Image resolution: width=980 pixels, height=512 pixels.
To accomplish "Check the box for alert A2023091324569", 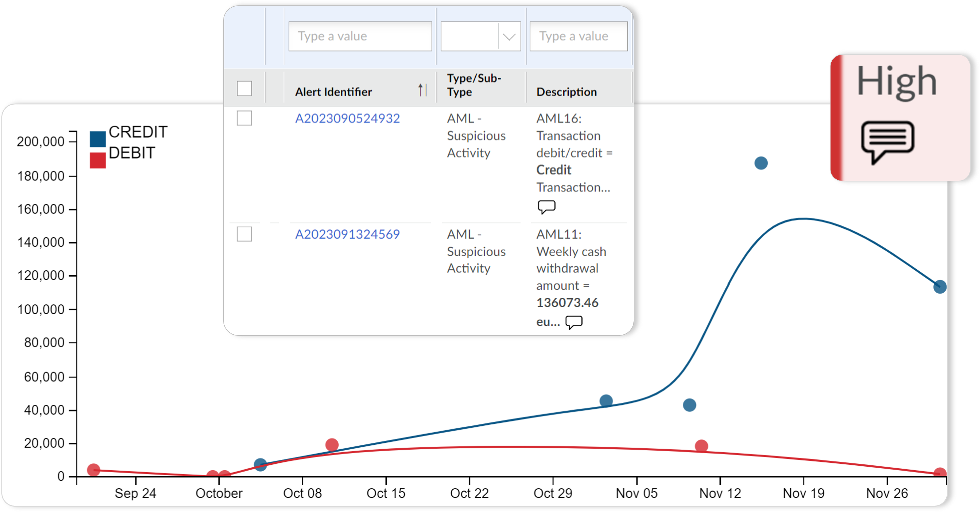I will tap(244, 234).
